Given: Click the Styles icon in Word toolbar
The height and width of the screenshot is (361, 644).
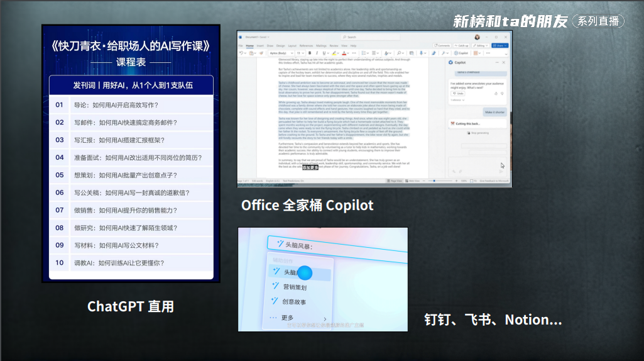Looking at the screenshot, I should coord(386,53).
